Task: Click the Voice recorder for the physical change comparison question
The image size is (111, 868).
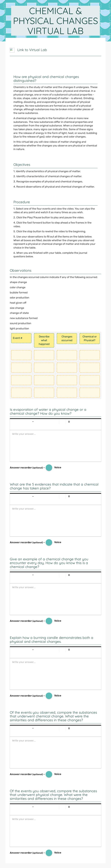Action: tap(49, 852)
